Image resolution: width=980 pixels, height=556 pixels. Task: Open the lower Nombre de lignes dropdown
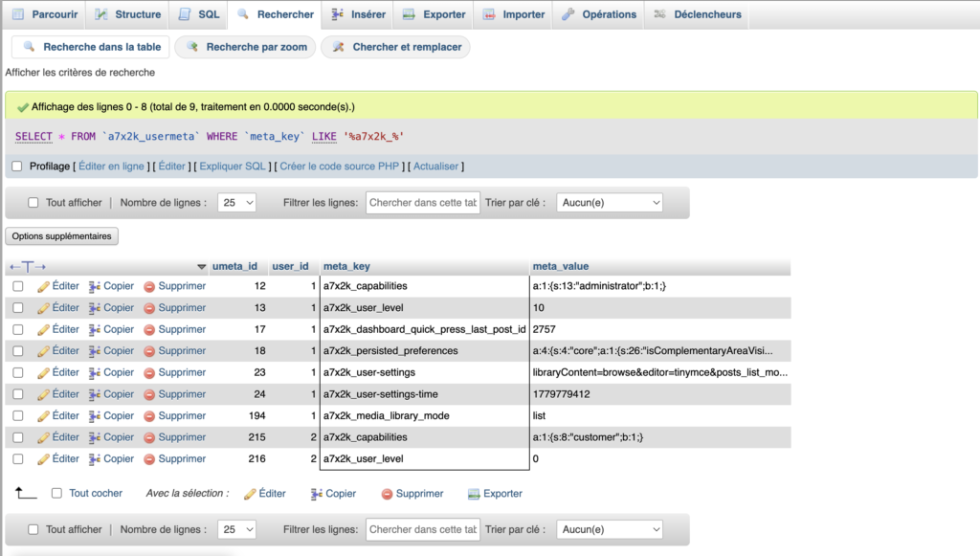click(237, 529)
